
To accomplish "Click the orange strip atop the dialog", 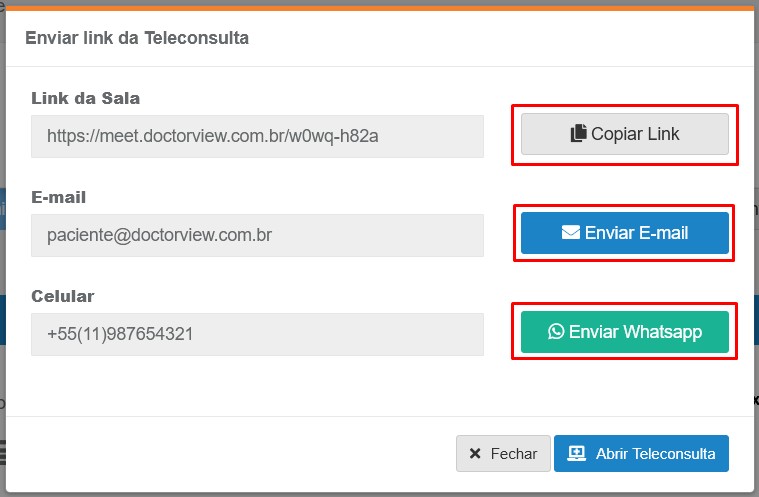I will click(380, 8).
